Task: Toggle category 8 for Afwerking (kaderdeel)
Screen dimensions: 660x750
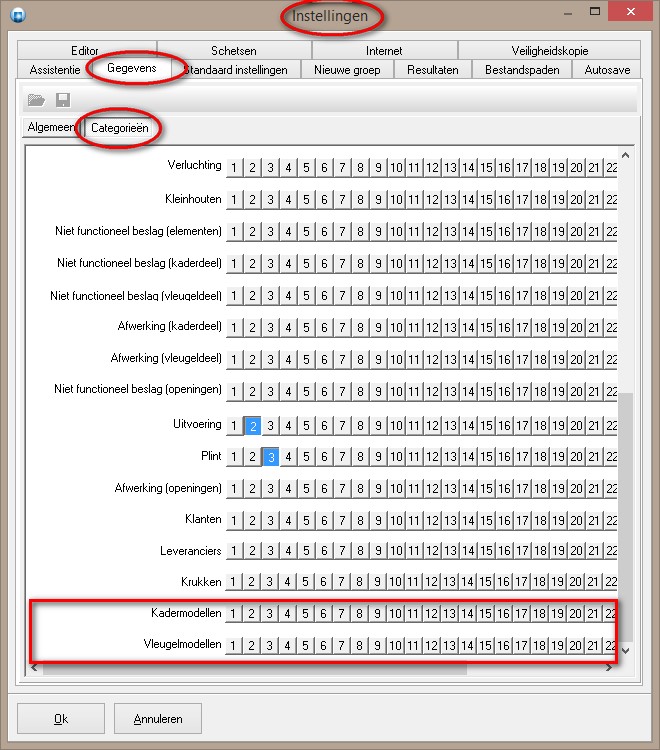Action: [x=361, y=328]
